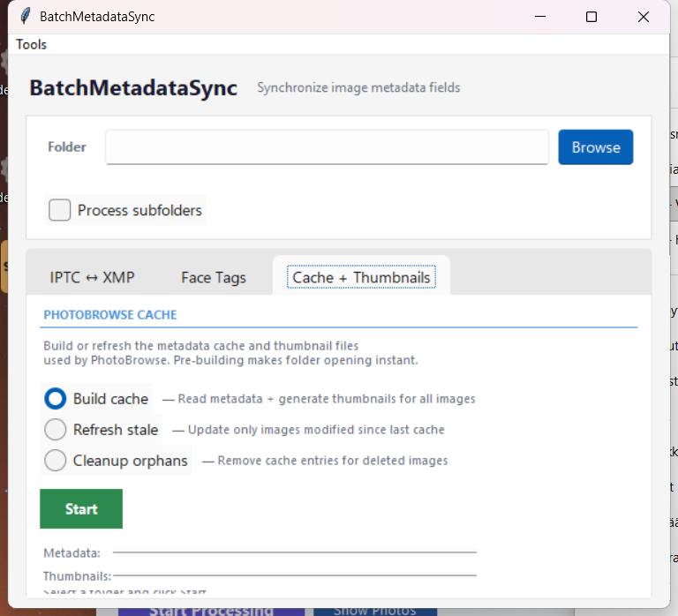Image resolution: width=678 pixels, height=616 pixels.
Task: Enable the Process subfolders checkbox
Action: [59, 210]
